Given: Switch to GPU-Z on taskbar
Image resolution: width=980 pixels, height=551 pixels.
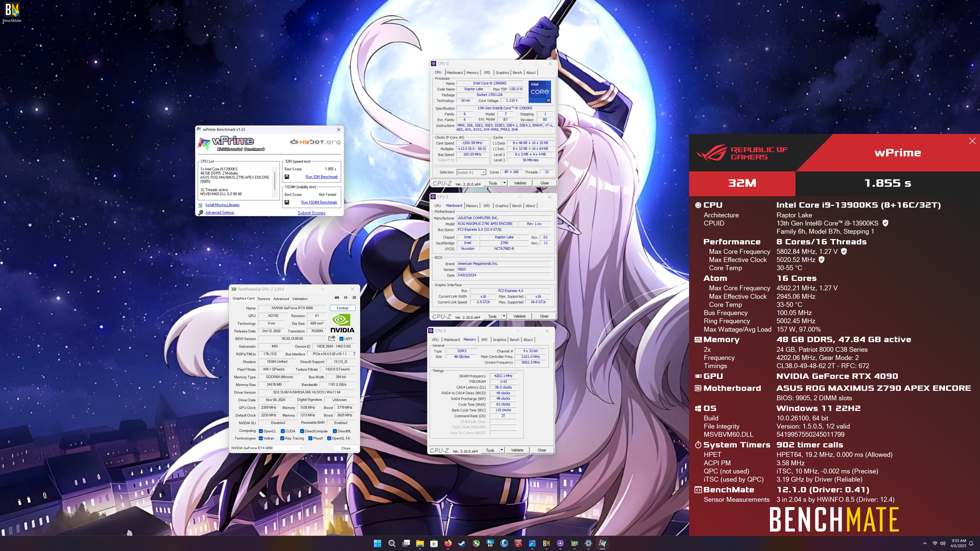Looking at the screenshot, I should [574, 543].
